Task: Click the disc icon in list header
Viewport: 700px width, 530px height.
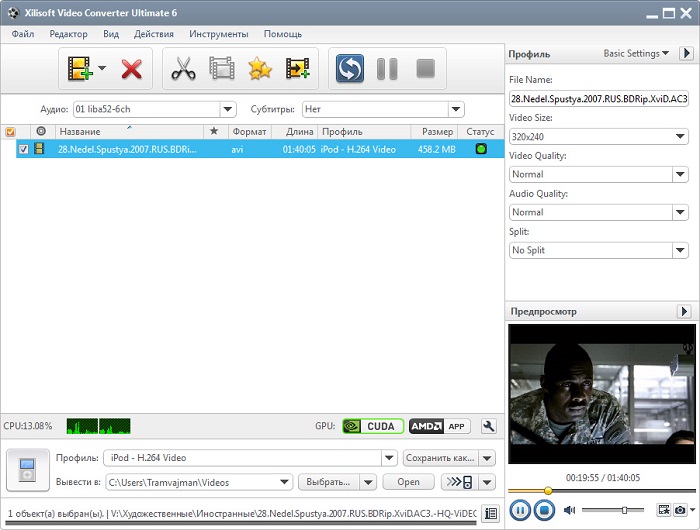Action: 41,131
